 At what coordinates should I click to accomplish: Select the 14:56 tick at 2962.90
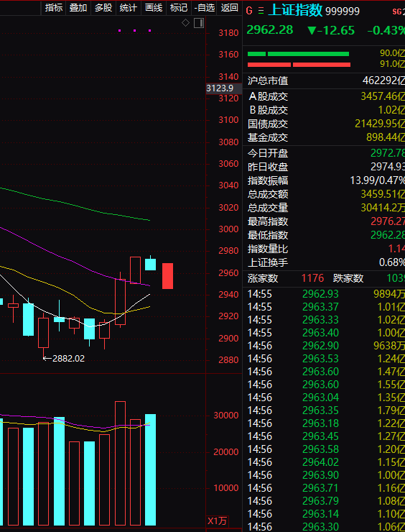click(324, 345)
